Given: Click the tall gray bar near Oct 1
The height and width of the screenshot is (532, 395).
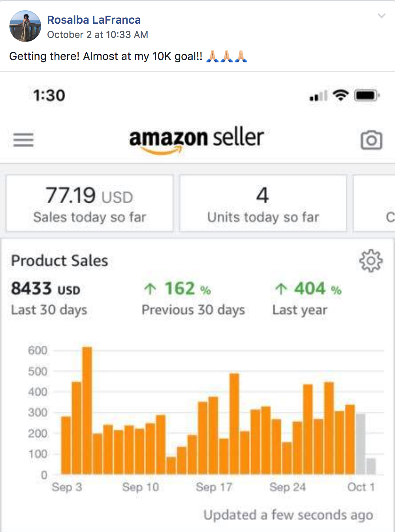Looking at the screenshot, I should (360, 444).
